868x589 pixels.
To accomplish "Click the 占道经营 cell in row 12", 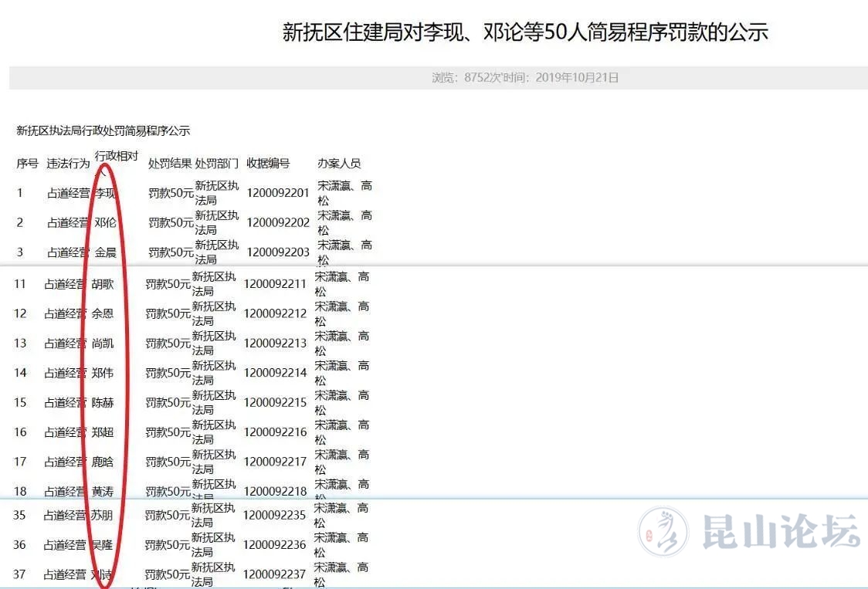I will pos(65,314).
